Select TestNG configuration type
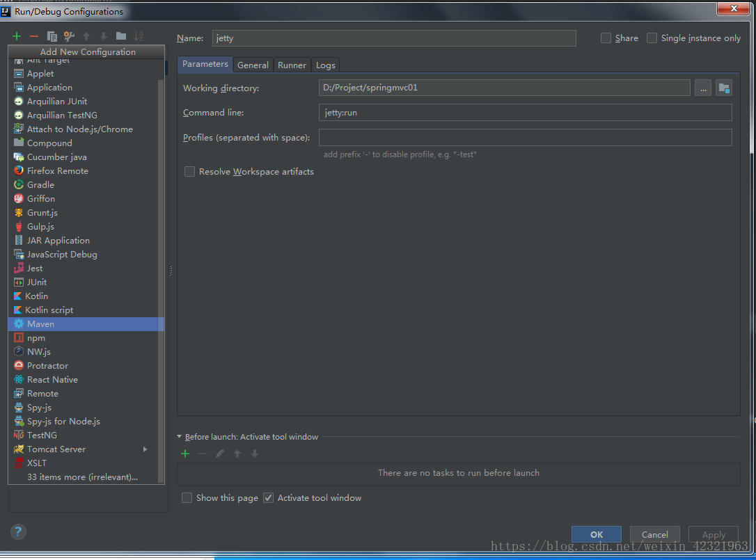 [86, 435]
